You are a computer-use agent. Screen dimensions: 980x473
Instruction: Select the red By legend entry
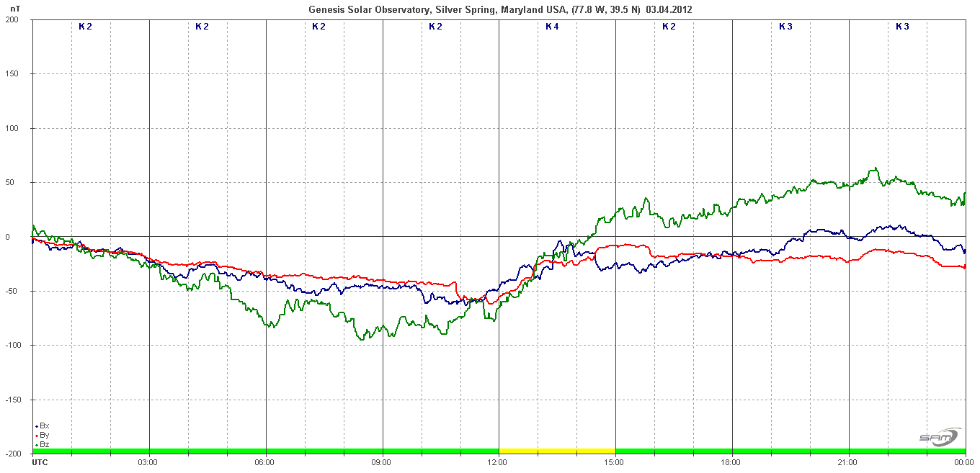pos(43,435)
